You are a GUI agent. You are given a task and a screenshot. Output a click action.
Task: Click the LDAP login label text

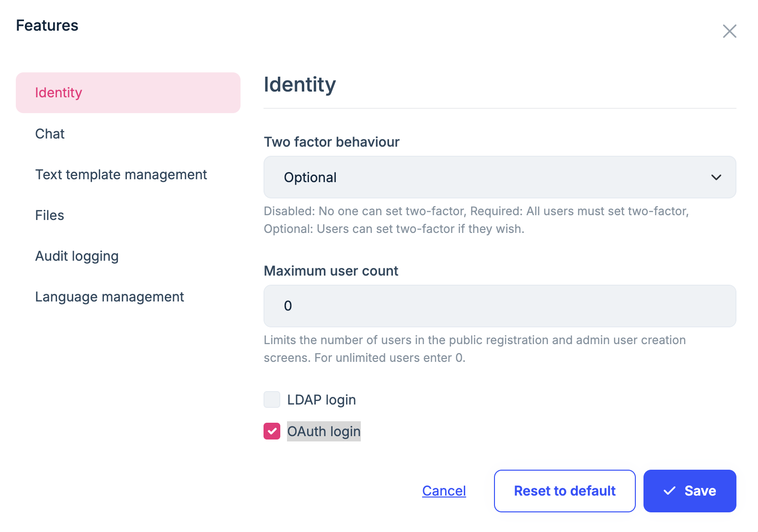[x=321, y=400]
